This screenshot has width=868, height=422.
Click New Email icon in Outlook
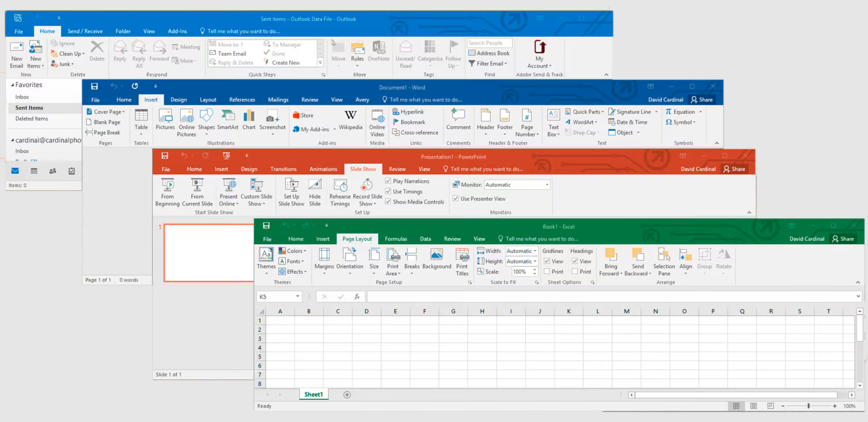17,54
